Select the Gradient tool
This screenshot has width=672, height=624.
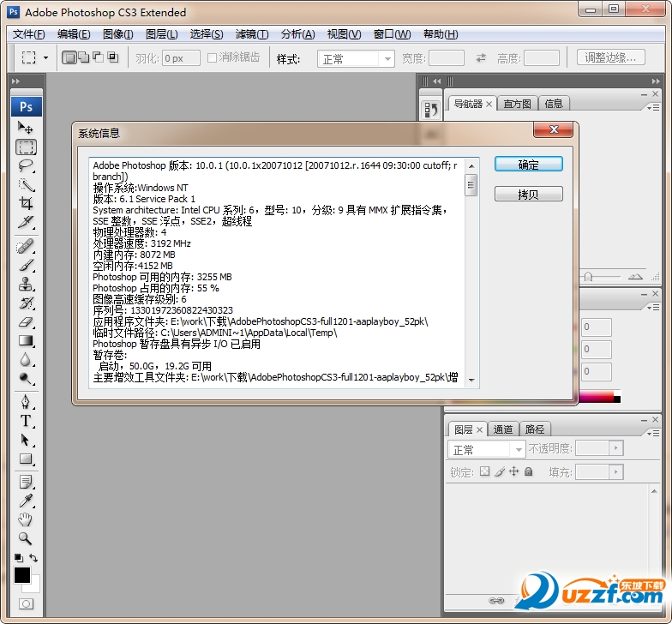26,341
